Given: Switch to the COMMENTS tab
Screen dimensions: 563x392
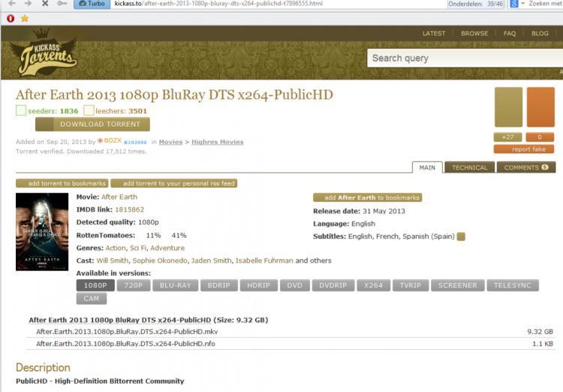Looking at the screenshot, I should click(x=526, y=167).
